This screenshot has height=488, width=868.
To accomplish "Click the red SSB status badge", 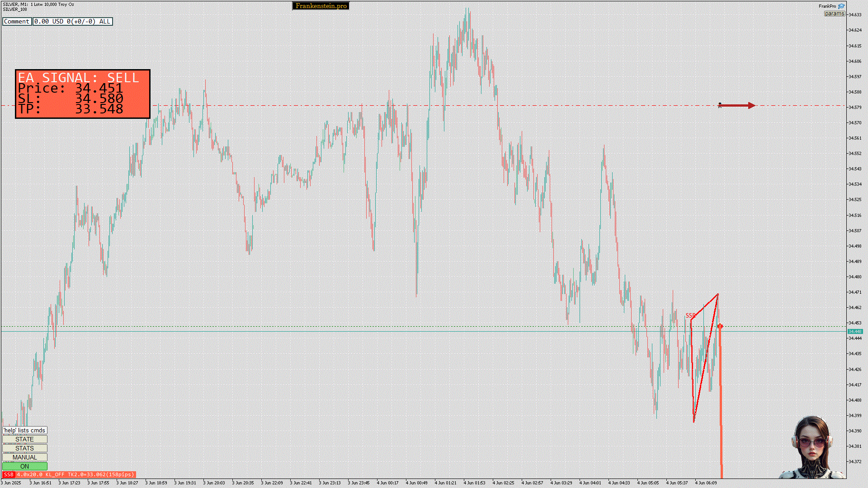I will click(9, 474).
